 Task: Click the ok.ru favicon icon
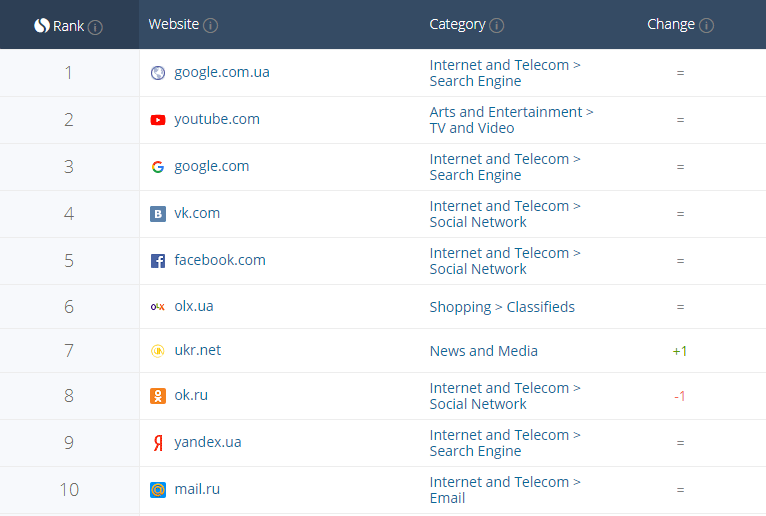click(x=158, y=396)
